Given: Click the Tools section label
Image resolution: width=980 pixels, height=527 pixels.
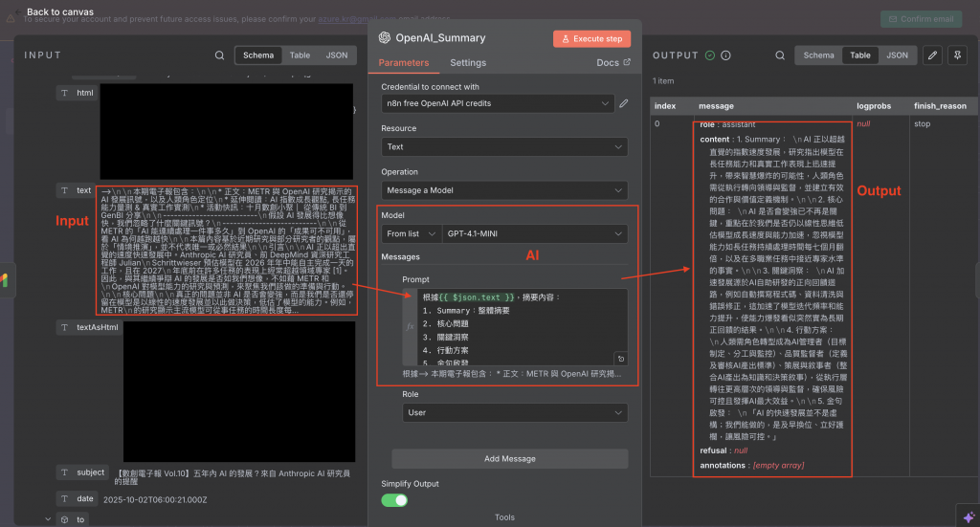Looking at the screenshot, I should point(505,517).
